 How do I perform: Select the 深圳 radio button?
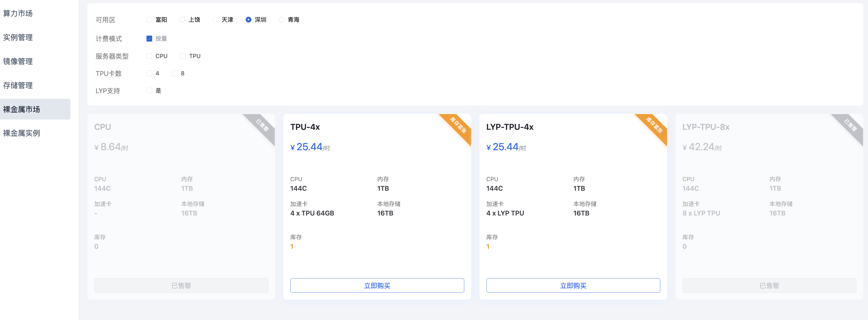click(x=248, y=20)
